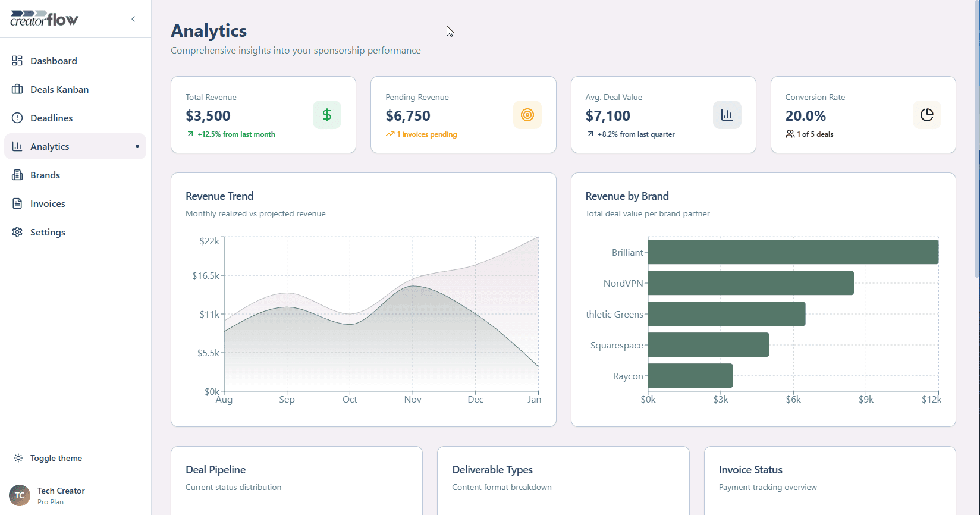
Task: Click the bar chart icon in Avg. Deal Value
Action: 727,115
